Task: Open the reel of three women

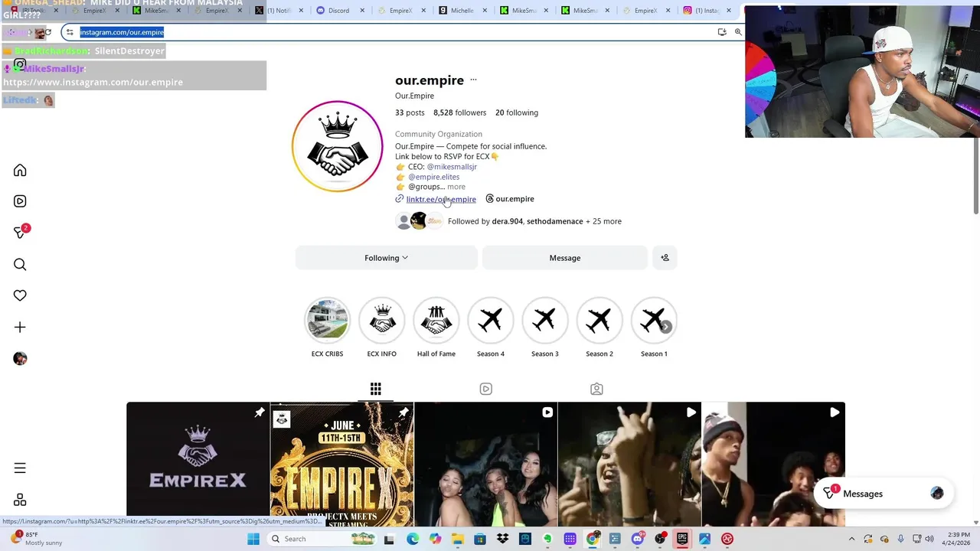Action: click(486, 464)
